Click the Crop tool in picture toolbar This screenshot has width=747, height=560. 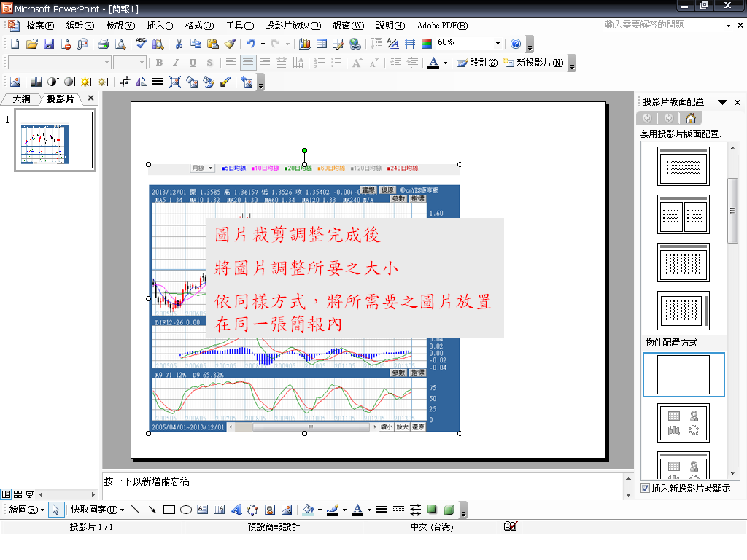125,82
